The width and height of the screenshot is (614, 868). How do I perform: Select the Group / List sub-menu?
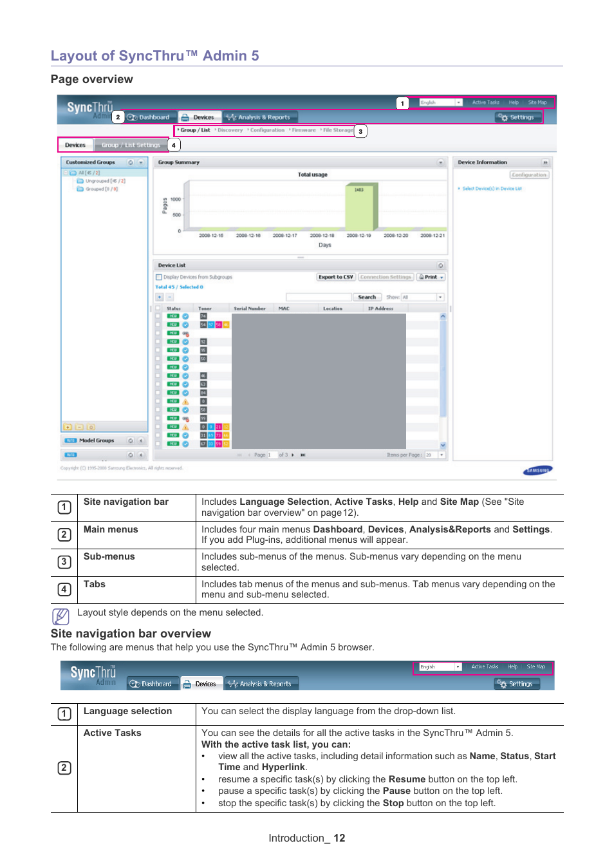[194, 130]
